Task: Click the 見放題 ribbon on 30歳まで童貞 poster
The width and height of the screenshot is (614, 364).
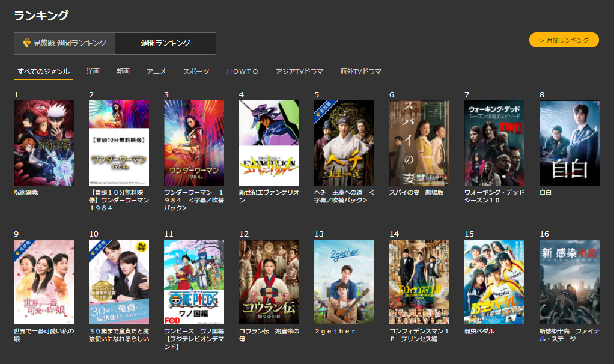Action: tap(99, 249)
